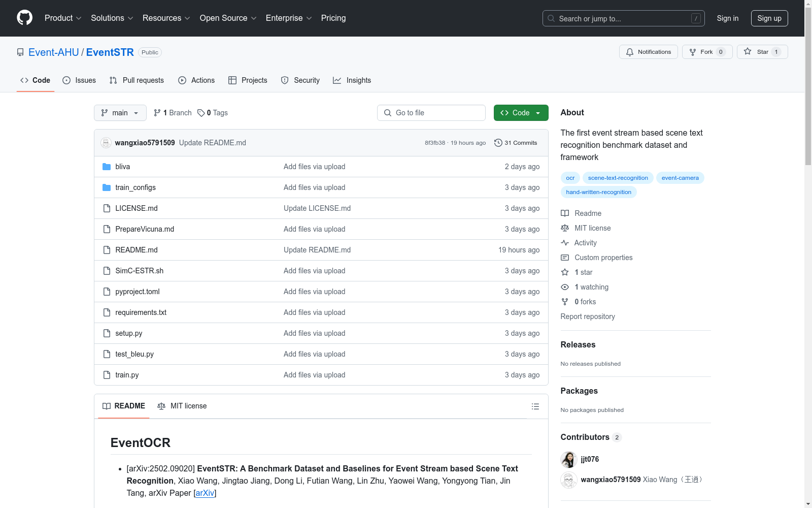The image size is (812, 508).
Task: View the Security tab
Action: point(300,80)
